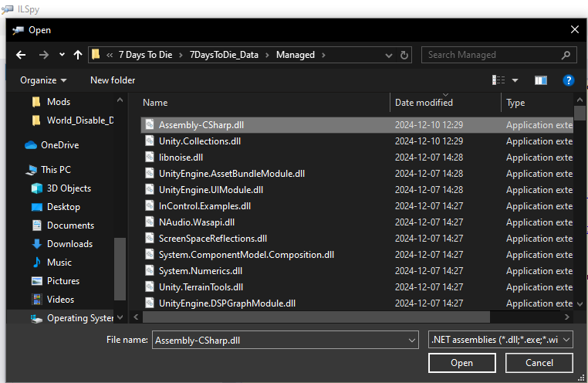Image resolution: width=588 pixels, height=383 pixels.
Task: Click the File name input field
Action: pyautogui.click(x=281, y=341)
